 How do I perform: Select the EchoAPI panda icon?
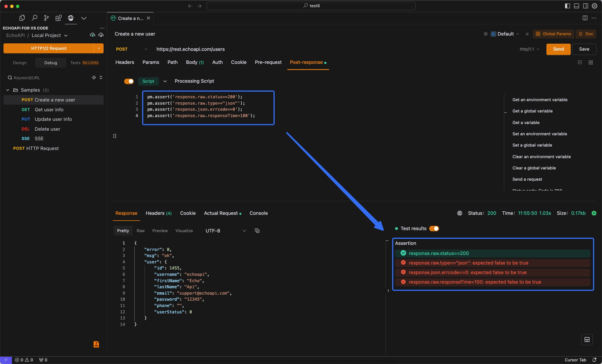tap(71, 18)
